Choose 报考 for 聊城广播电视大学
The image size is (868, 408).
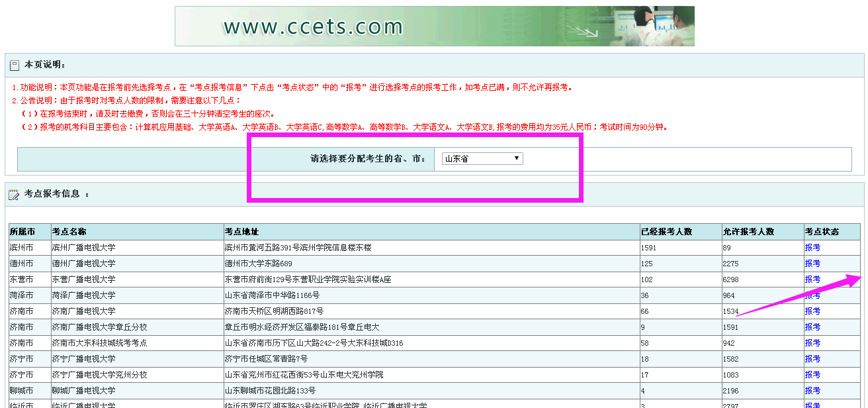[x=812, y=391]
